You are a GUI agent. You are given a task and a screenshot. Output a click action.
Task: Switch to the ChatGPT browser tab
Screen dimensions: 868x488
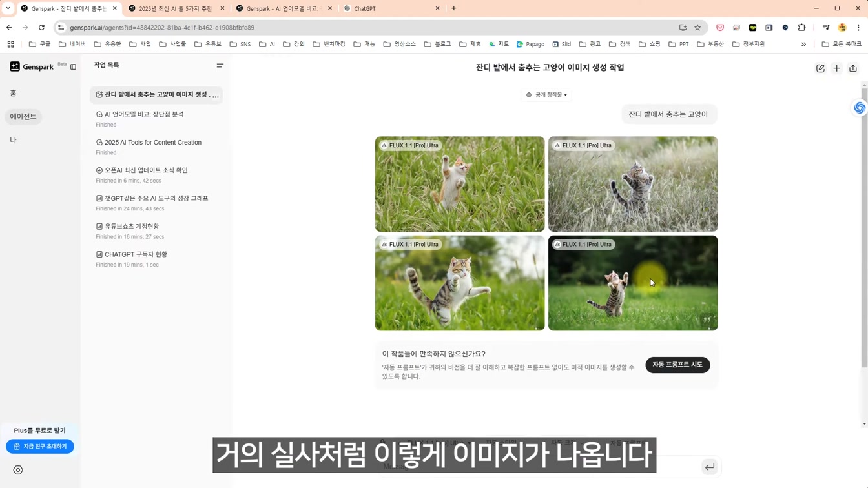(x=390, y=8)
